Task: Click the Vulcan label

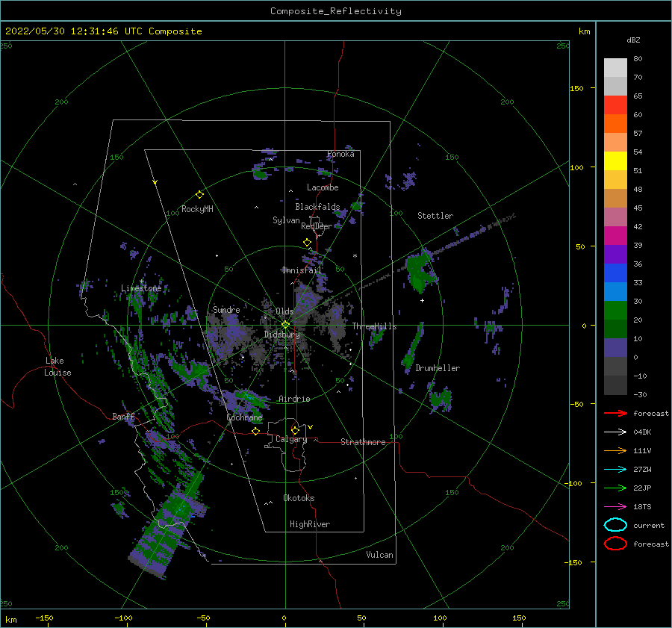Action: pos(380,555)
